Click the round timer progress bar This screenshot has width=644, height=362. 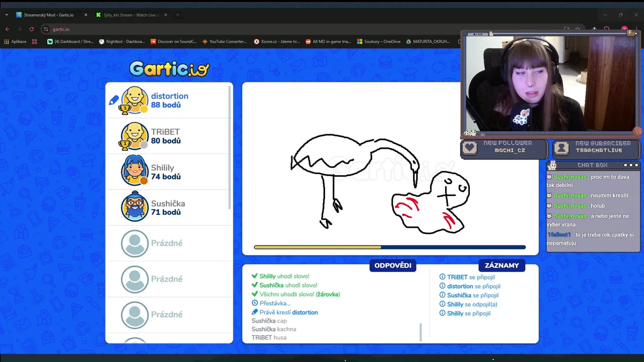pos(390,247)
